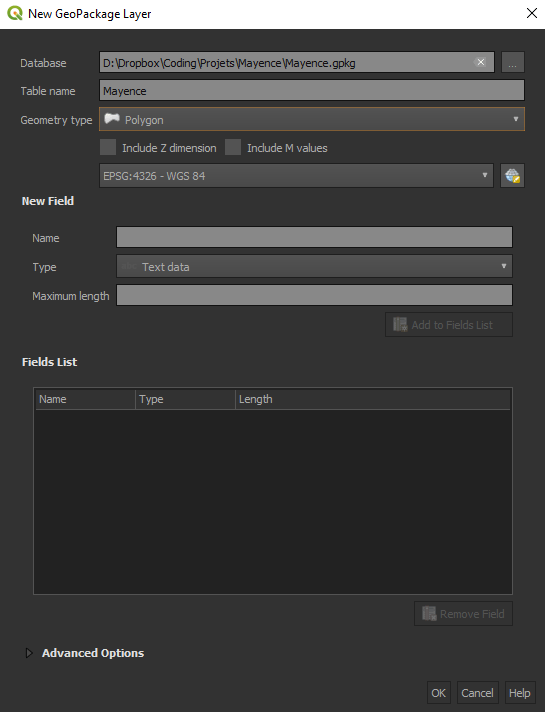Viewport: 545px width, 712px height.
Task: Open Help for this dialog
Action: [520, 693]
